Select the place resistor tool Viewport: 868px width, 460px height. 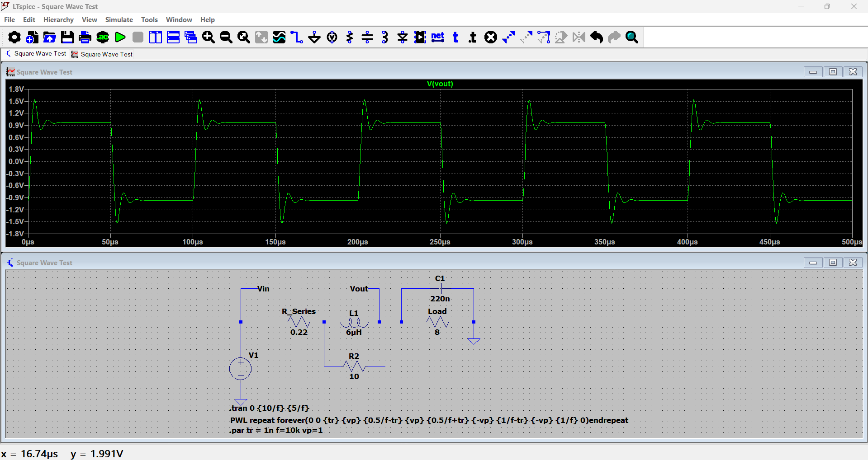[350, 37]
